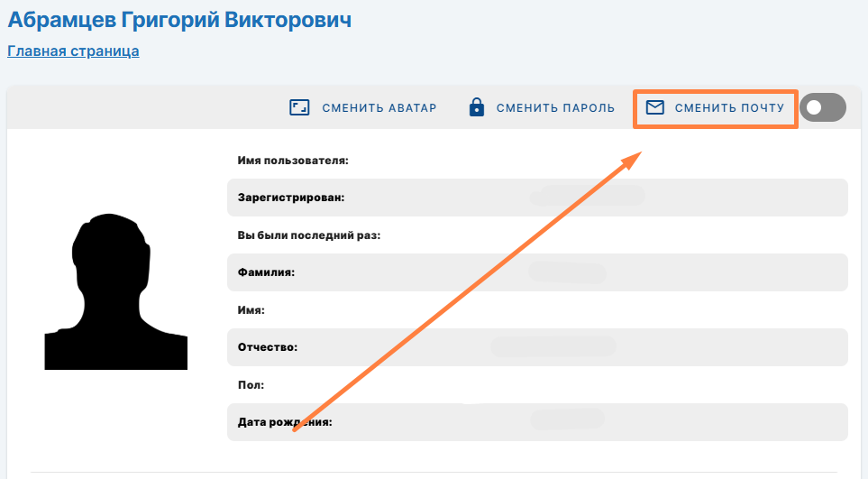The image size is (868, 479).
Task: Click the envelope mail icon
Action: click(x=655, y=108)
